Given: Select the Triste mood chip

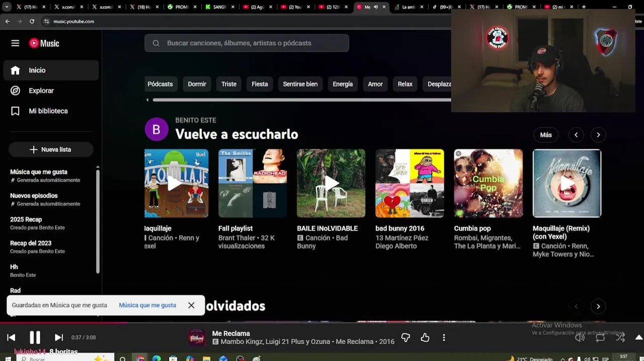Looking at the screenshot, I should pos(229,84).
